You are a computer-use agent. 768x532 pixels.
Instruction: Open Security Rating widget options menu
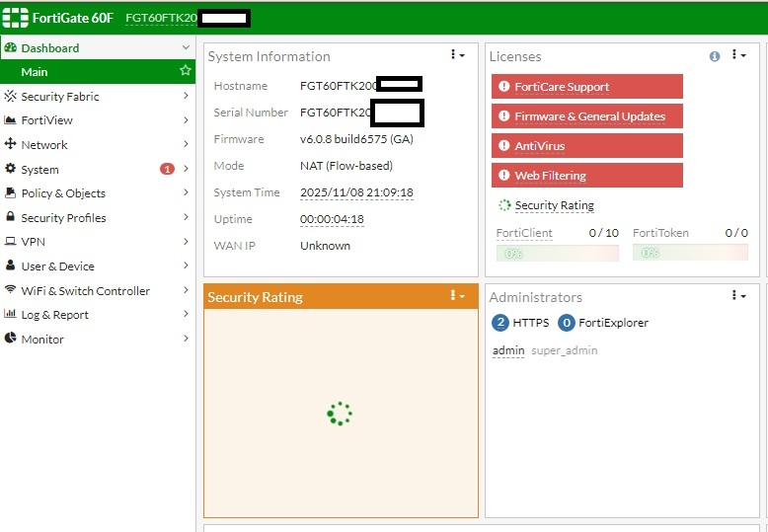coord(457,295)
